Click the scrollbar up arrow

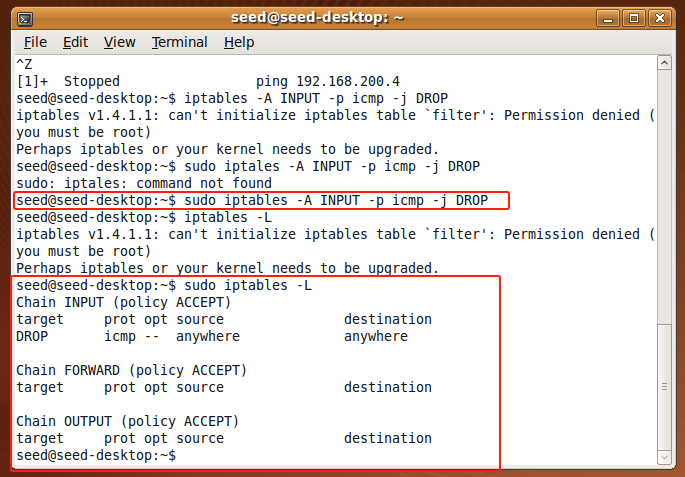(x=664, y=63)
